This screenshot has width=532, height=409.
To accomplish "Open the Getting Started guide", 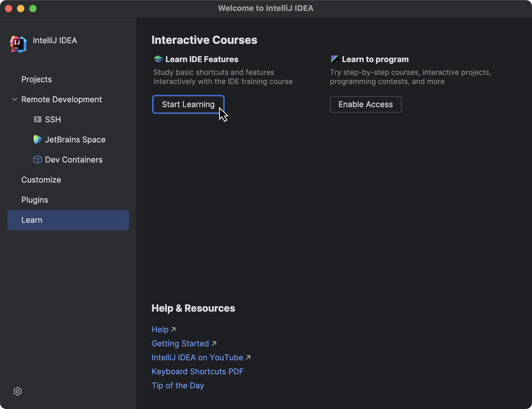I will click(180, 343).
